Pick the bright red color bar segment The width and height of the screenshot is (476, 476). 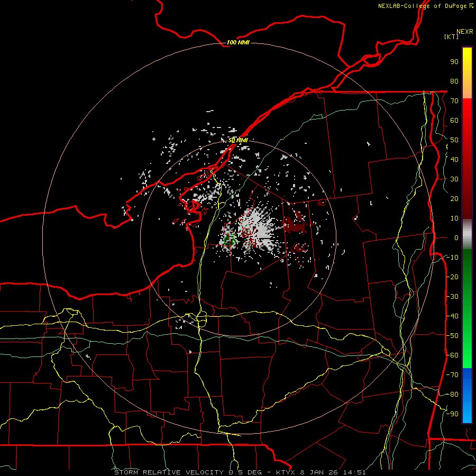coord(467,115)
